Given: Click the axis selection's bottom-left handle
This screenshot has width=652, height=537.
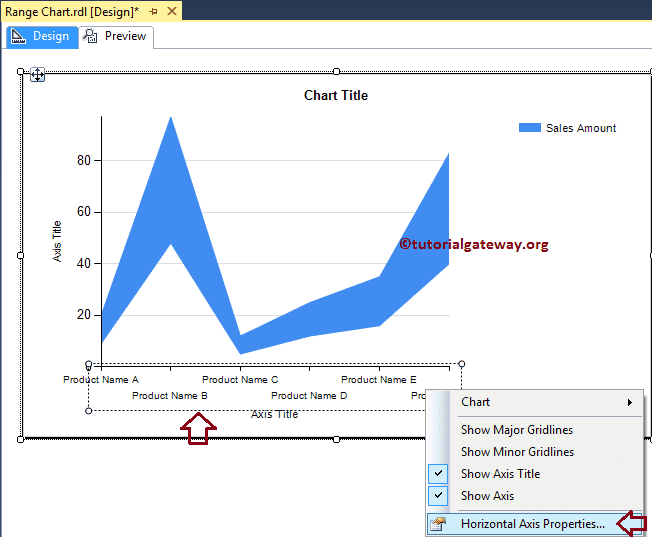Looking at the screenshot, I should click(88, 411).
